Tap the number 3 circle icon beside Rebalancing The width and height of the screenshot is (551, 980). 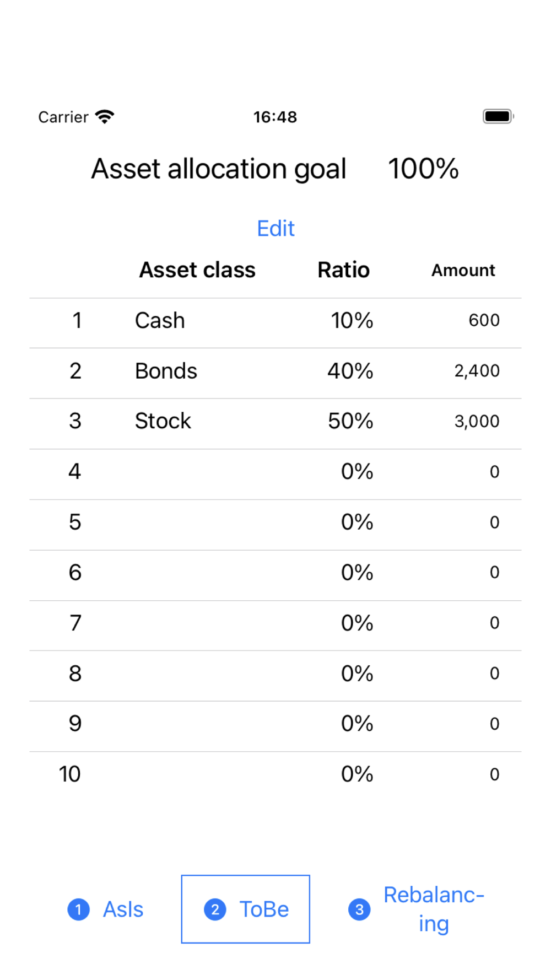coord(359,909)
